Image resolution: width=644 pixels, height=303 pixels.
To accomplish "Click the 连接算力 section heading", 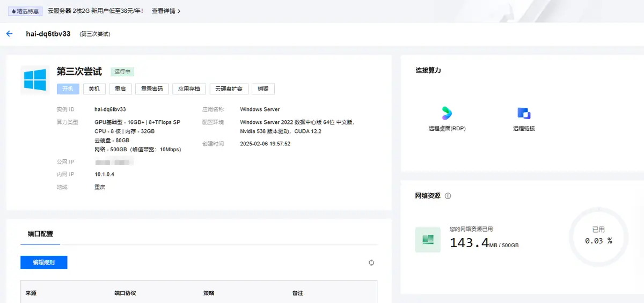I will tap(428, 70).
